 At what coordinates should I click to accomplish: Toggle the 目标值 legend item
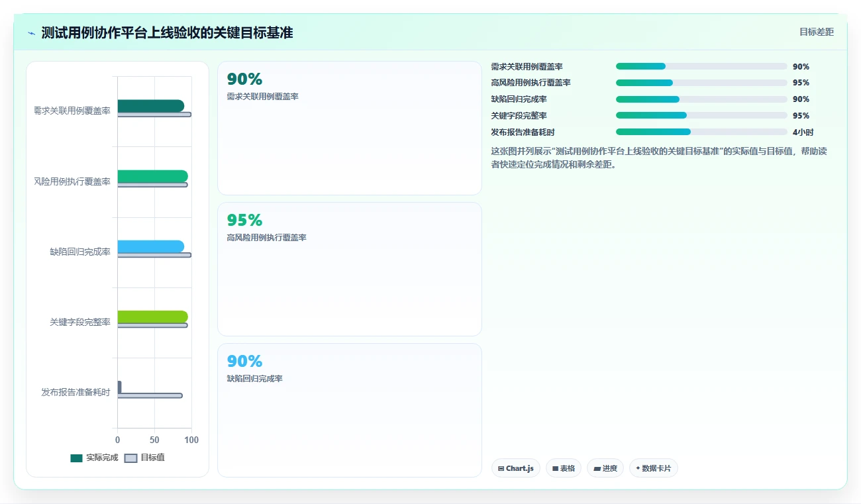(x=144, y=458)
